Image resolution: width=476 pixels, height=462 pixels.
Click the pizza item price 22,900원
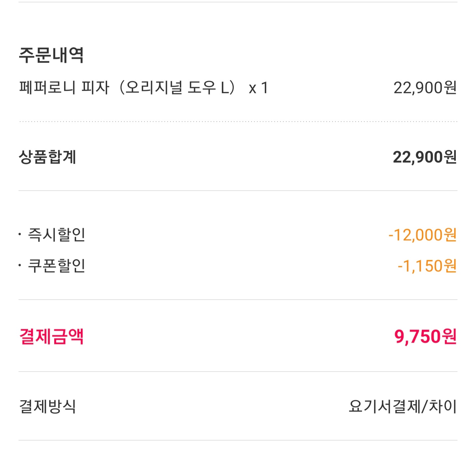(425, 88)
